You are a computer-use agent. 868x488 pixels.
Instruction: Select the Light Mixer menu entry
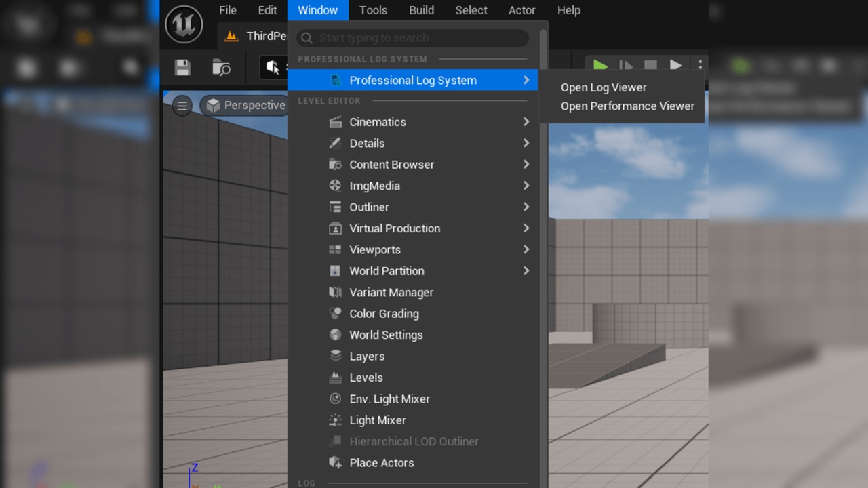[413, 420]
